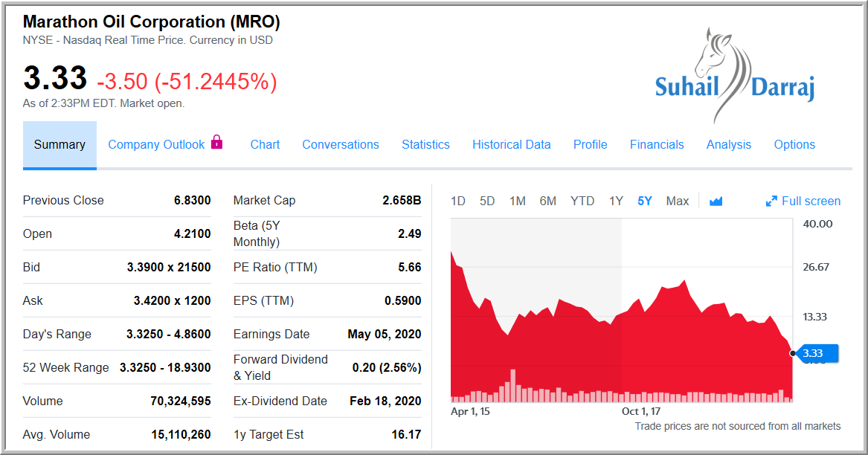Click the Ask value 3.4200 x 1200
Viewport: 868px width, 455px height.
coord(172,300)
